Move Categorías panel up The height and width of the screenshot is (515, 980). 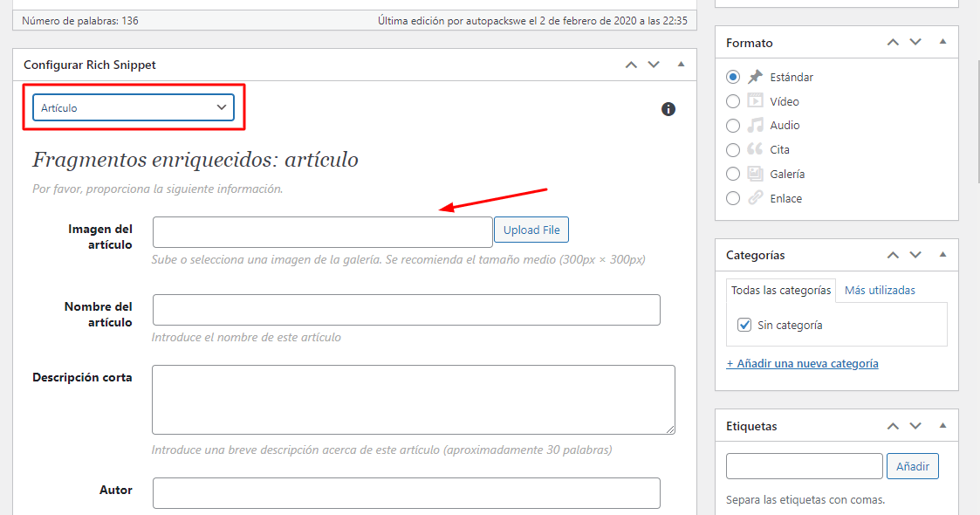tap(893, 255)
